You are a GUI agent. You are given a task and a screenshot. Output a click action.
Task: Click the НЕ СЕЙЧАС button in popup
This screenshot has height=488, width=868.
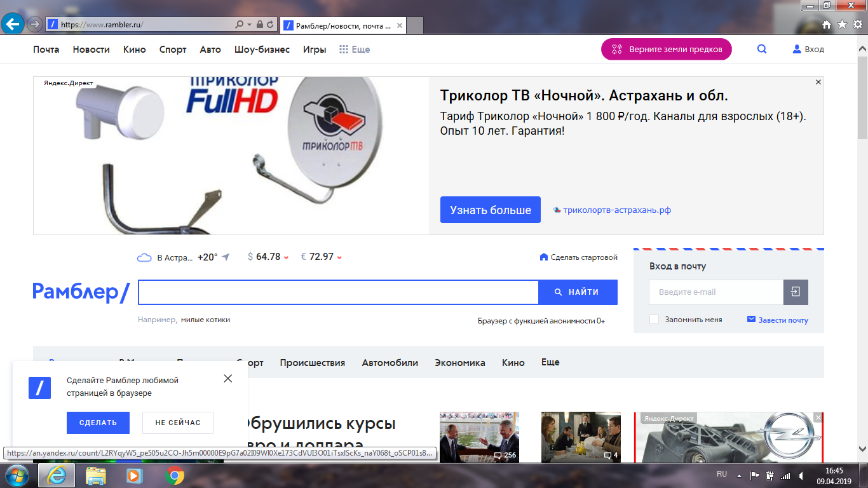coord(178,423)
